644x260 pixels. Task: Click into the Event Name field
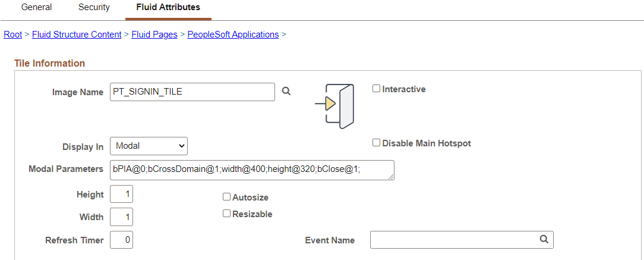tap(462, 240)
